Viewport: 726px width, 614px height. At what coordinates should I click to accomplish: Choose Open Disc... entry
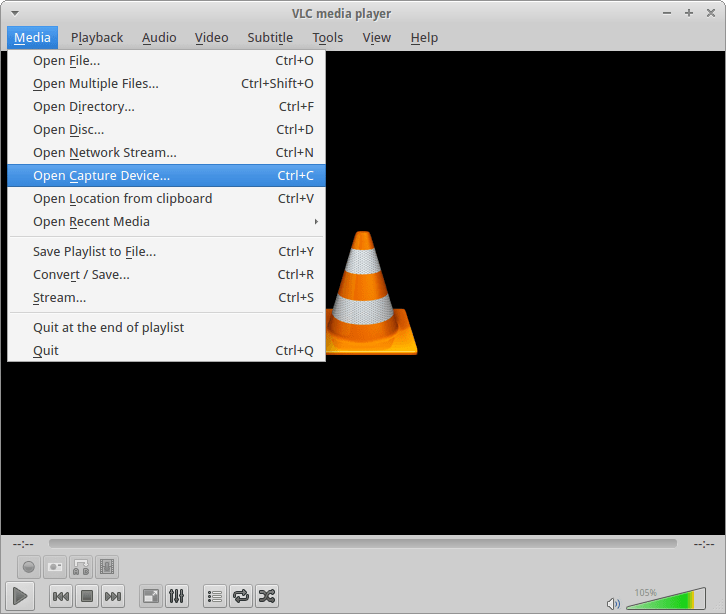[167, 130]
